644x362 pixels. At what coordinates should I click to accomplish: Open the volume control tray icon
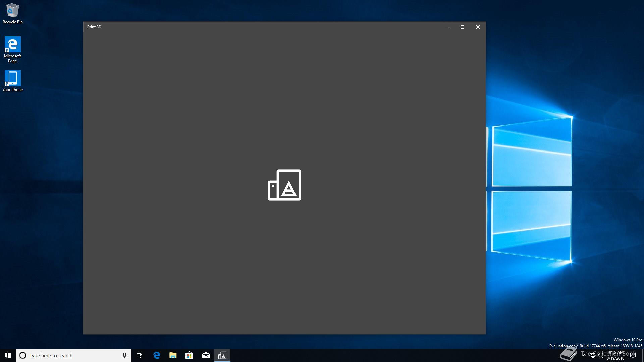pyautogui.click(x=600, y=355)
